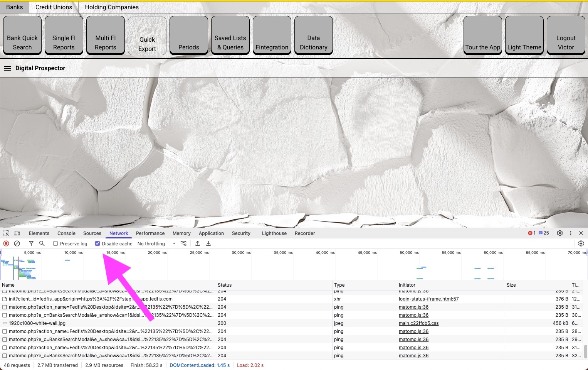Image resolution: width=588 pixels, height=370 pixels.
Task: Search network requests with magnifier icon
Action: click(x=42, y=243)
